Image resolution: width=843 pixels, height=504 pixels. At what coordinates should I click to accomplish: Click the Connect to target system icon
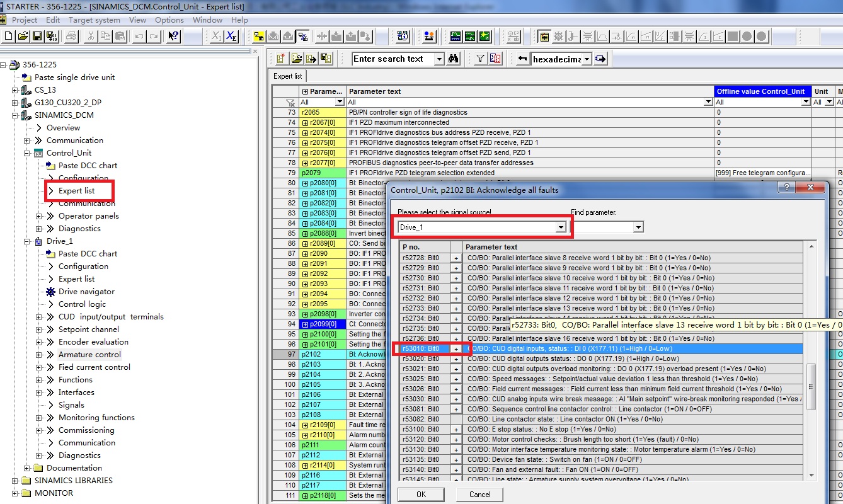(258, 36)
